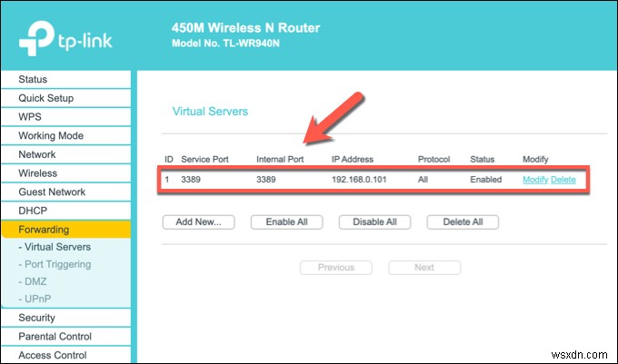The image size is (618, 364).
Task: Open Parental Control settings
Action: point(65,337)
